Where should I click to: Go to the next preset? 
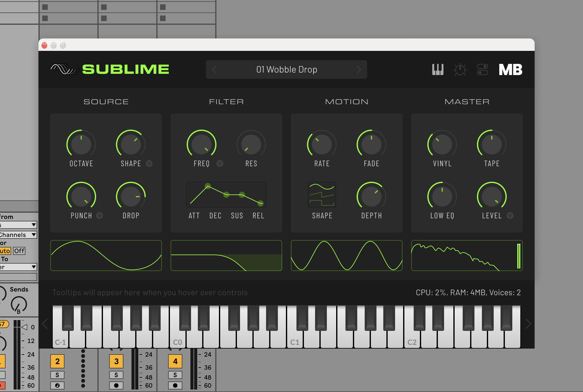(358, 69)
